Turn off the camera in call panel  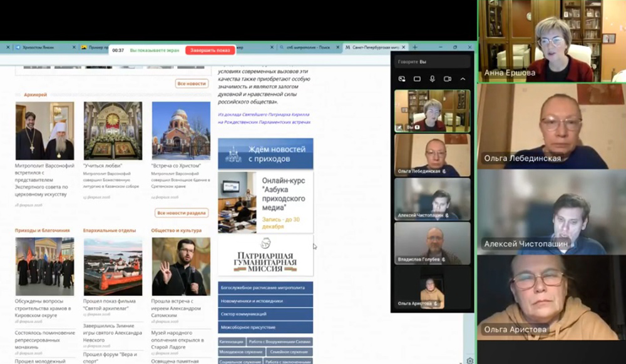click(x=448, y=79)
